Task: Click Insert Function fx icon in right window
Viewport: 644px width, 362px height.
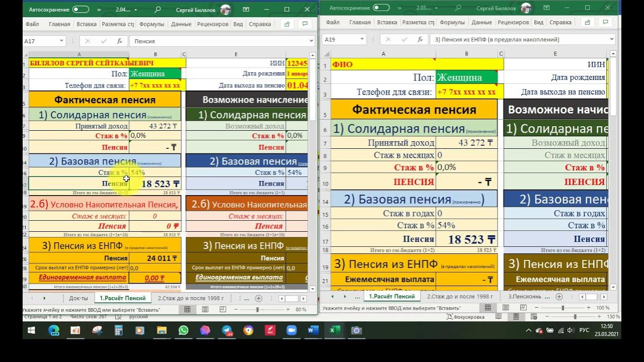Action: pyautogui.click(x=420, y=39)
